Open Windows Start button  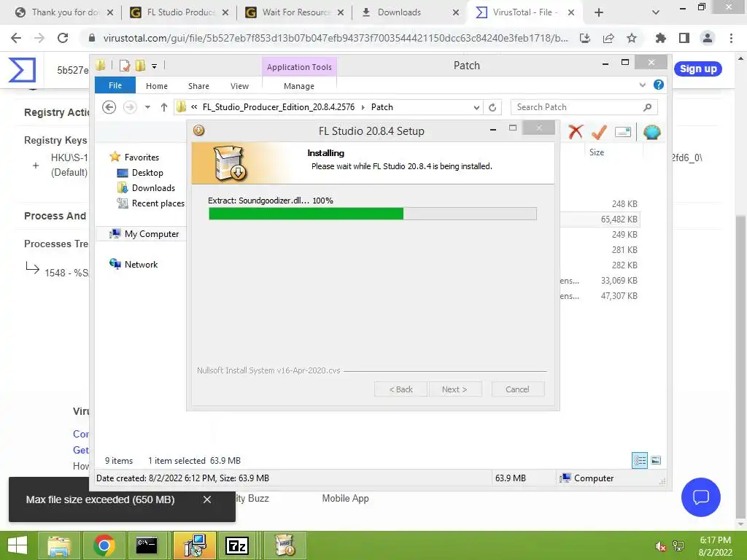(x=18, y=545)
